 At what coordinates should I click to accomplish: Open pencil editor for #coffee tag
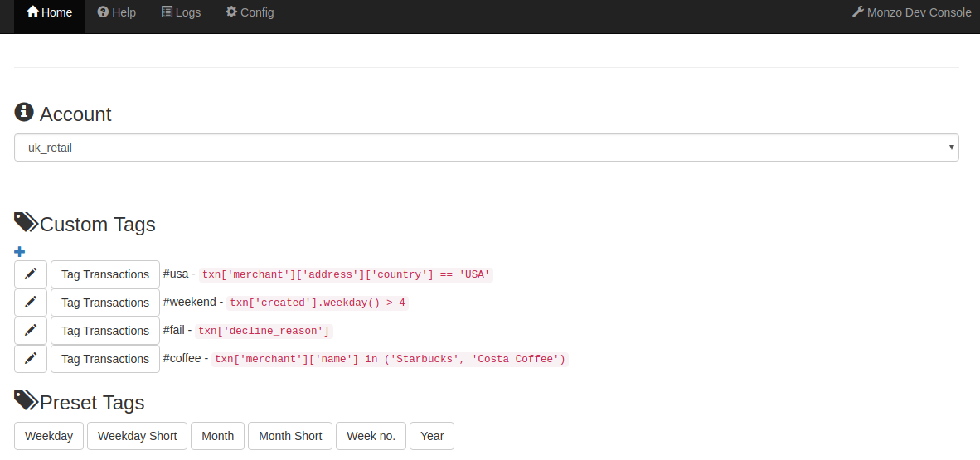pyautogui.click(x=31, y=359)
